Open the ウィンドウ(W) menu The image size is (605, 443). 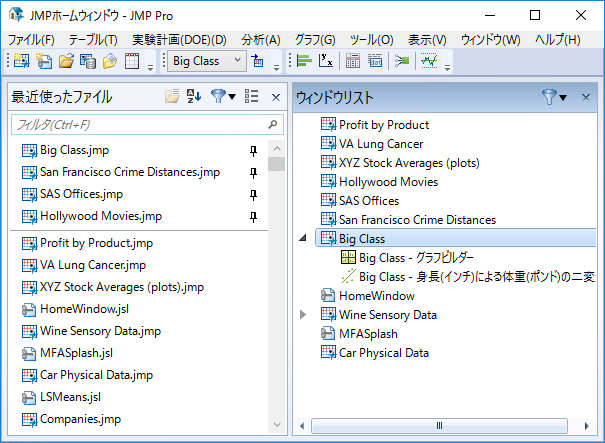[x=490, y=40]
